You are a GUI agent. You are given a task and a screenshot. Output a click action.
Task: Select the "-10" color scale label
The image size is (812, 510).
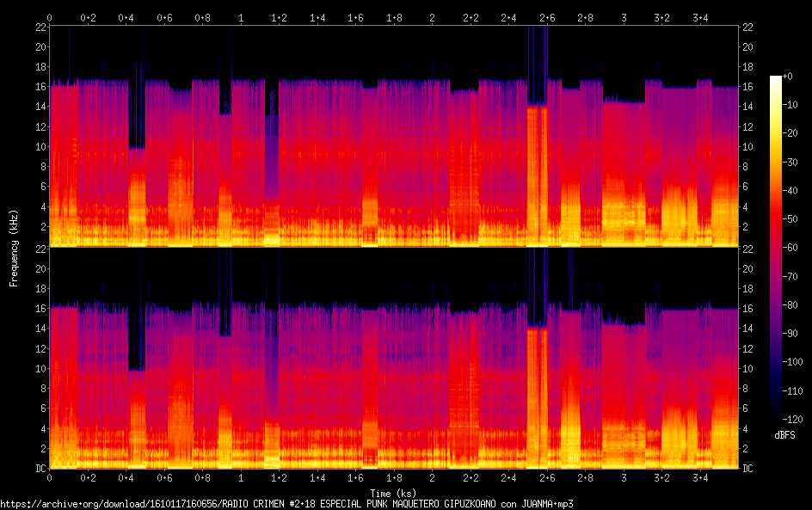[x=790, y=105]
